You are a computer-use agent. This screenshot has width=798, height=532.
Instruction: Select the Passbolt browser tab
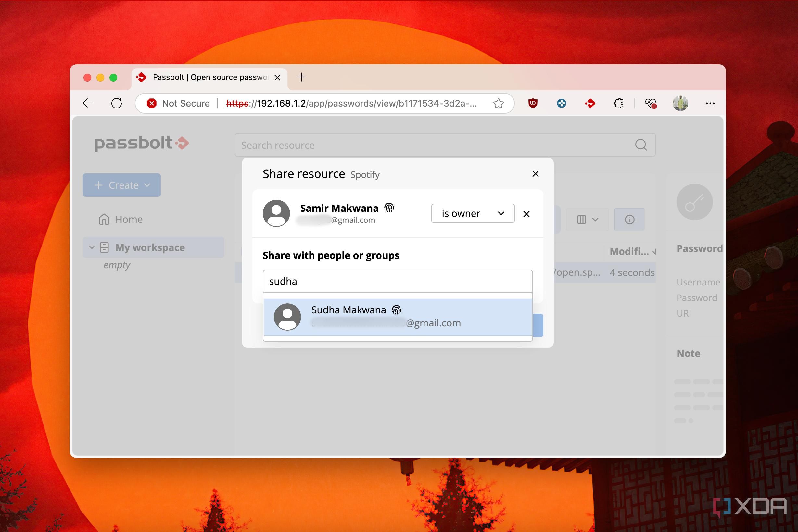(x=209, y=77)
